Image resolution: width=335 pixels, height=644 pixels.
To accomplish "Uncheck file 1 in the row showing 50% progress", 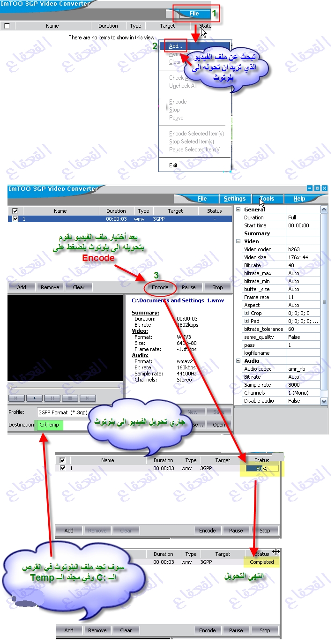I will [63, 468].
